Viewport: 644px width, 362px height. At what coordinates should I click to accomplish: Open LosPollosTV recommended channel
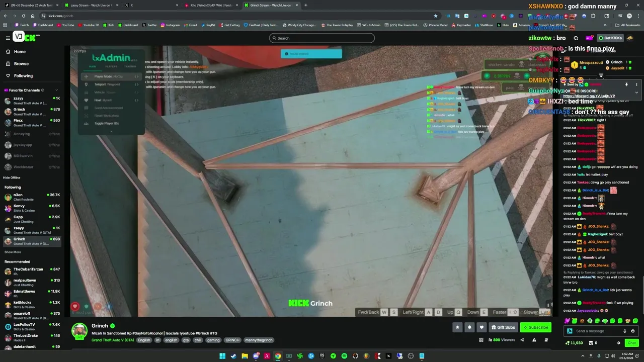click(x=33, y=327)
